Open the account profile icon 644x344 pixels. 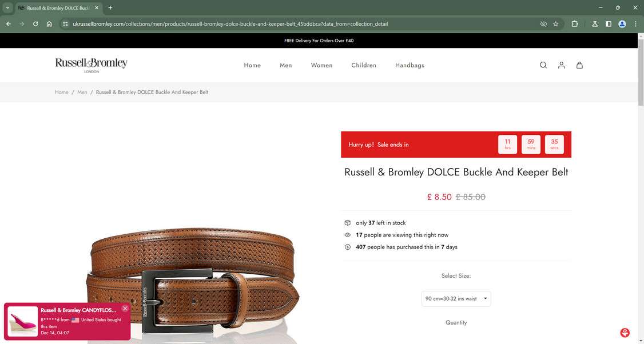pos(561,65)
